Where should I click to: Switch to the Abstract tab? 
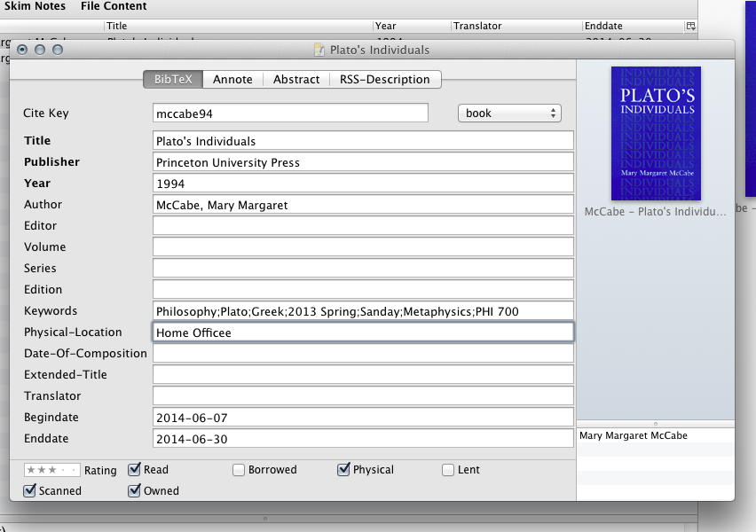click(x=296, y=80)
